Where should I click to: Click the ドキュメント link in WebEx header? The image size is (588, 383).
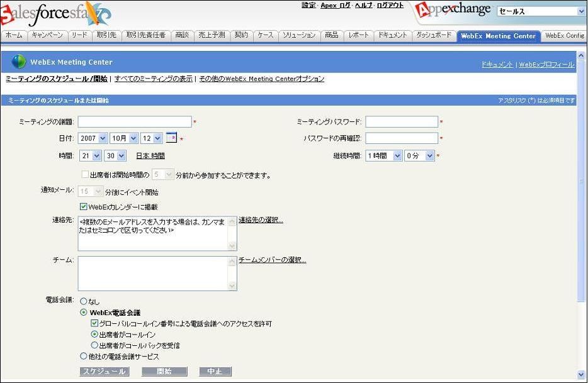point(497,64)
